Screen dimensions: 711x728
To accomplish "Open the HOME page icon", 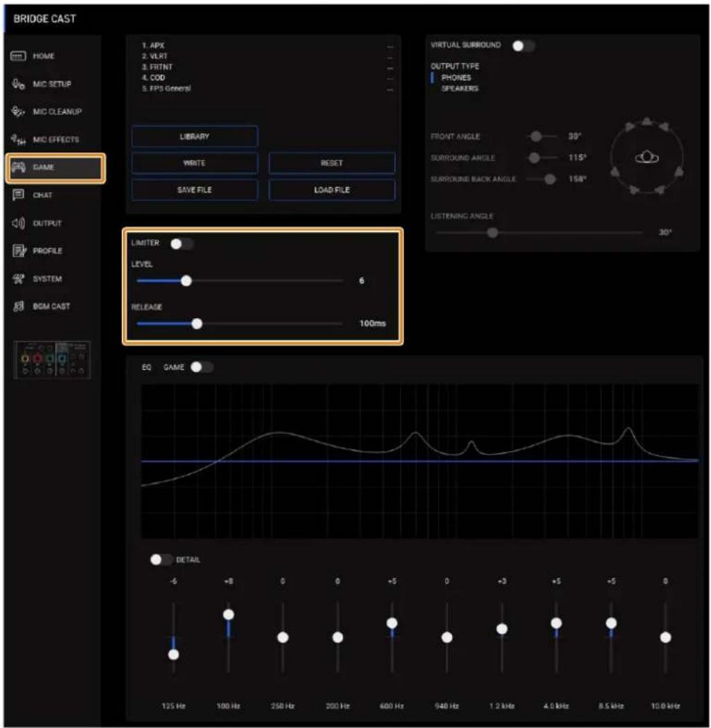I will (x=18, y=56).
